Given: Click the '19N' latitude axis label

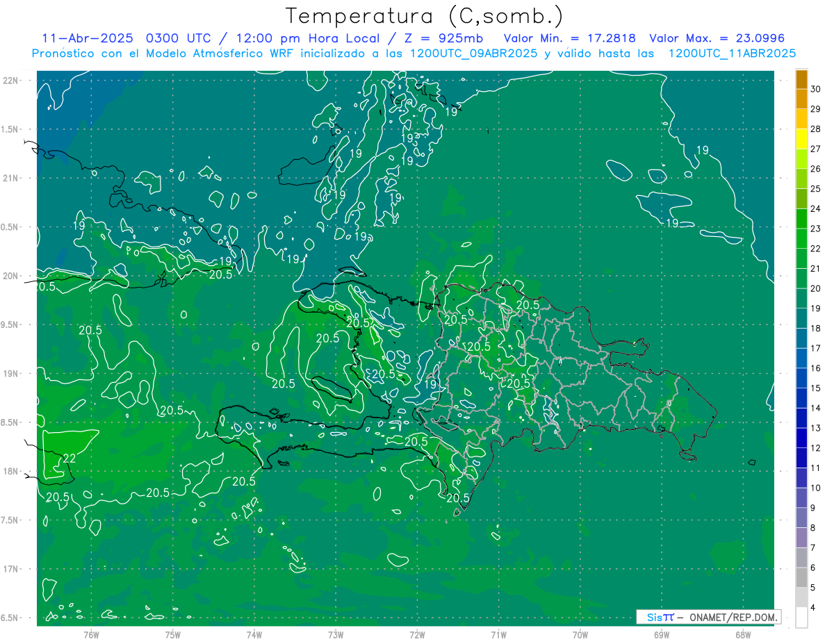Looking at the screenshot, I should 11,374.
